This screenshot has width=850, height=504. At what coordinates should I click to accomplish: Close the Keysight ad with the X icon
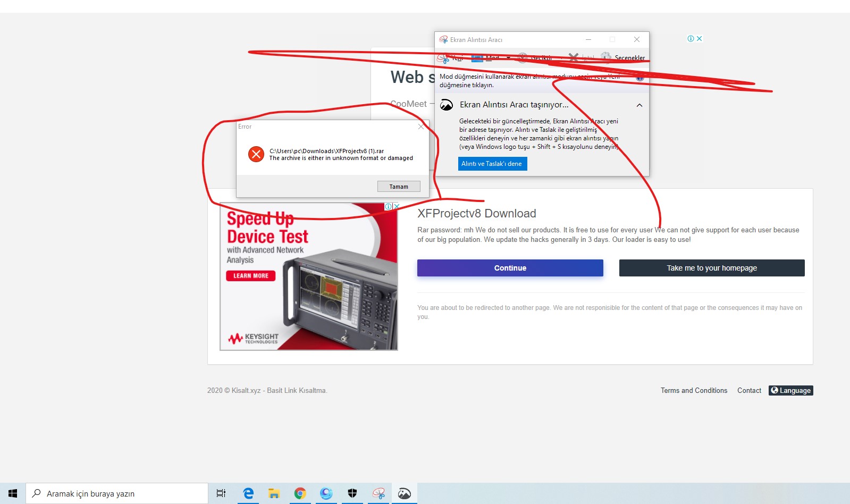click(x=397, y=206)
